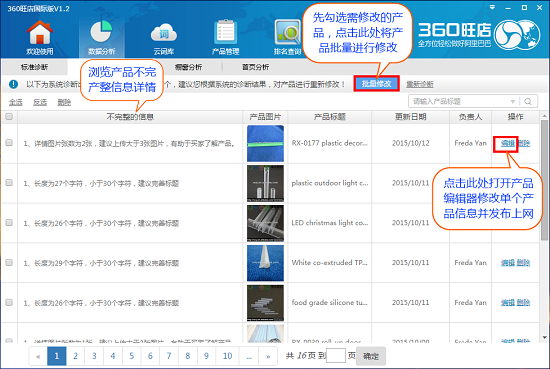This screenshot has width=550, height=369.
Task: Click the blue info exclamation icon
Action: point(13,84)
